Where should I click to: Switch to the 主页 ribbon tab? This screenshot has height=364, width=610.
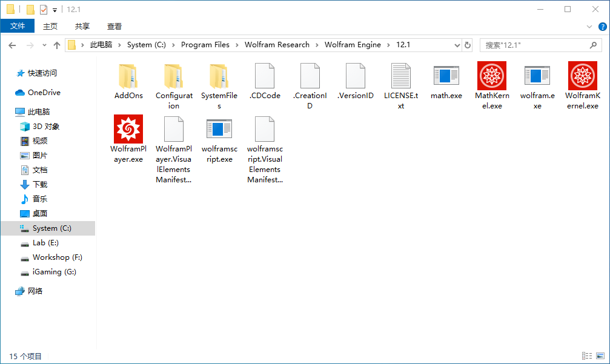tap(51, 26)
